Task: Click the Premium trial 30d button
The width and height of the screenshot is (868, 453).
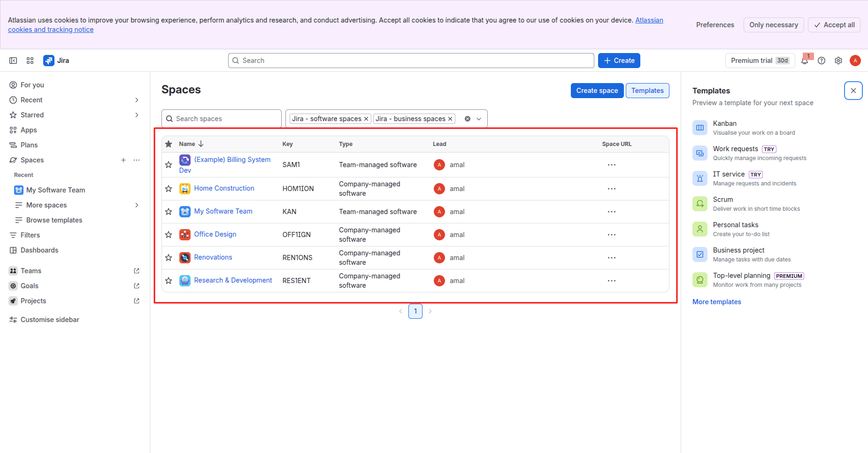Action: tap(760, 61)
